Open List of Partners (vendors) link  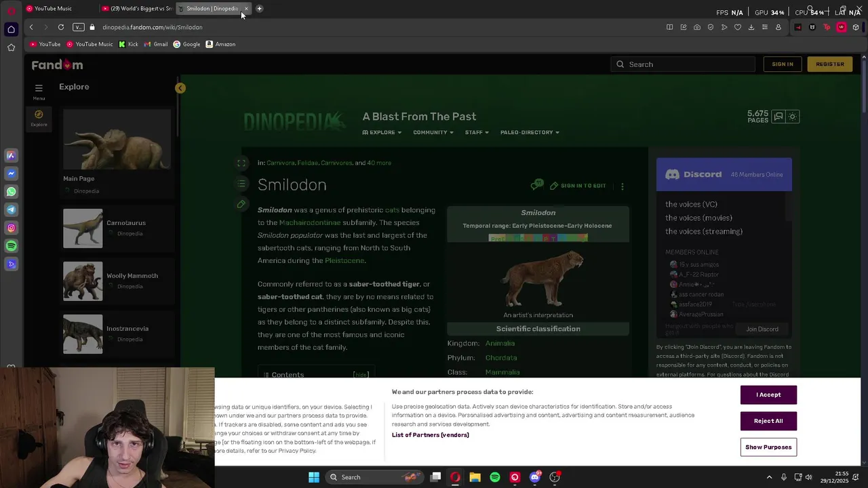coord(431,435)
